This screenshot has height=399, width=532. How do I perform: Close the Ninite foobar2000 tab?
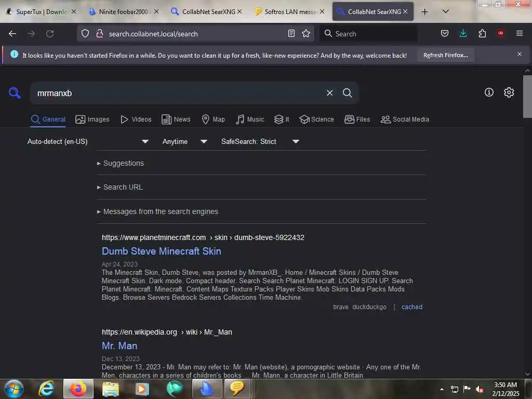point(156,11)
